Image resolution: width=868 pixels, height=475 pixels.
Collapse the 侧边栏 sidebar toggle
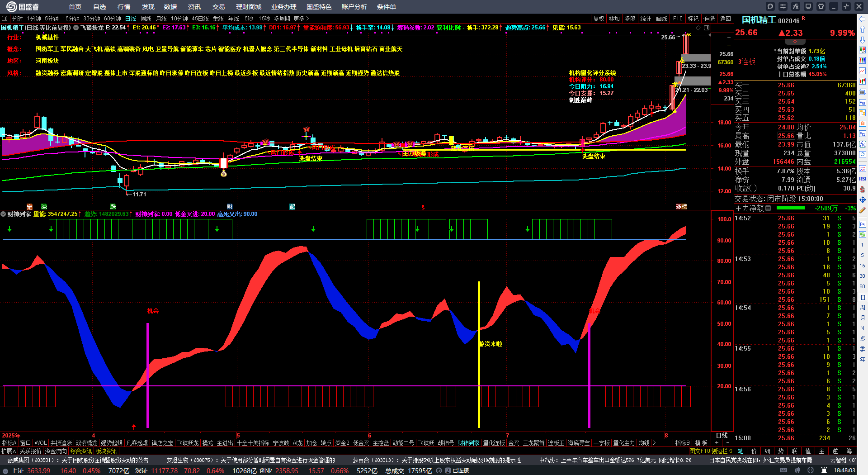click(x=722, y=451)
